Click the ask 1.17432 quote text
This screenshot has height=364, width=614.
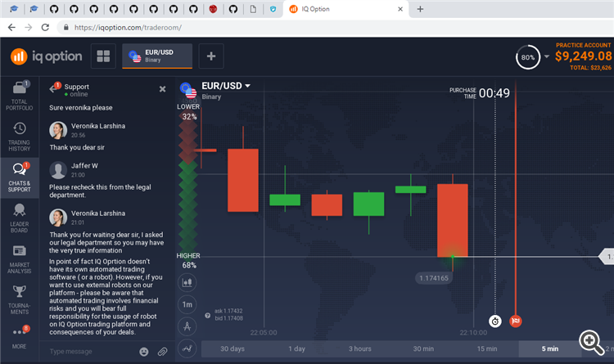[228, 311]
